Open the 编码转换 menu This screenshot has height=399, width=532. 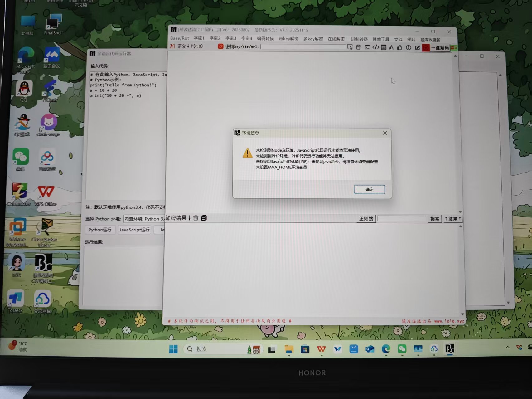(265, 39)
